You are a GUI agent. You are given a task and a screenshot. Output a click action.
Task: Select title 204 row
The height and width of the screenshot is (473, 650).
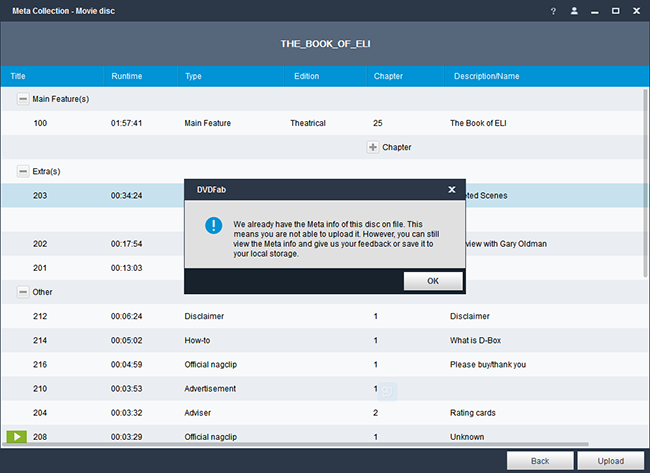pos(322,412)
